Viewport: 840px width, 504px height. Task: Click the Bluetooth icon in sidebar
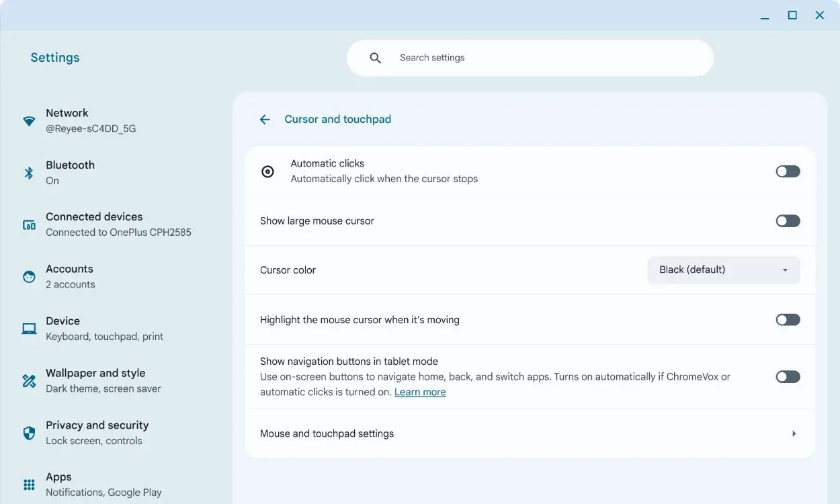pyautogui.click(x=29, y=173)
